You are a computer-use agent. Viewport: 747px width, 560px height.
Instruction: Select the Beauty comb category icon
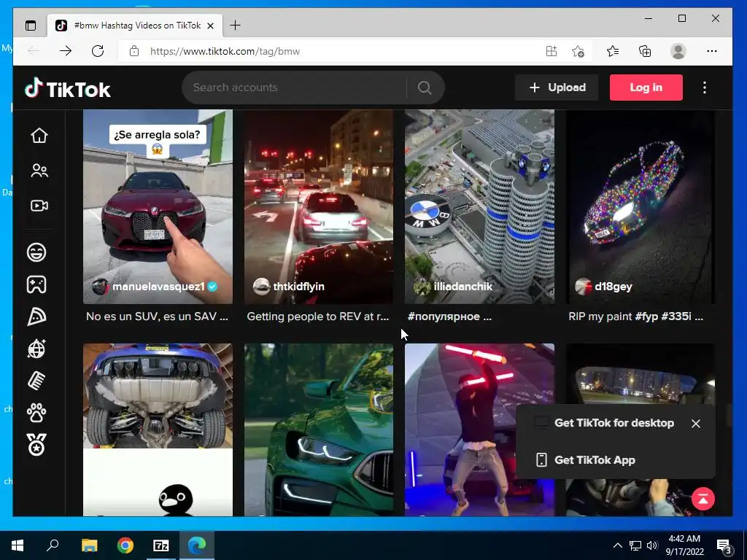36,381
